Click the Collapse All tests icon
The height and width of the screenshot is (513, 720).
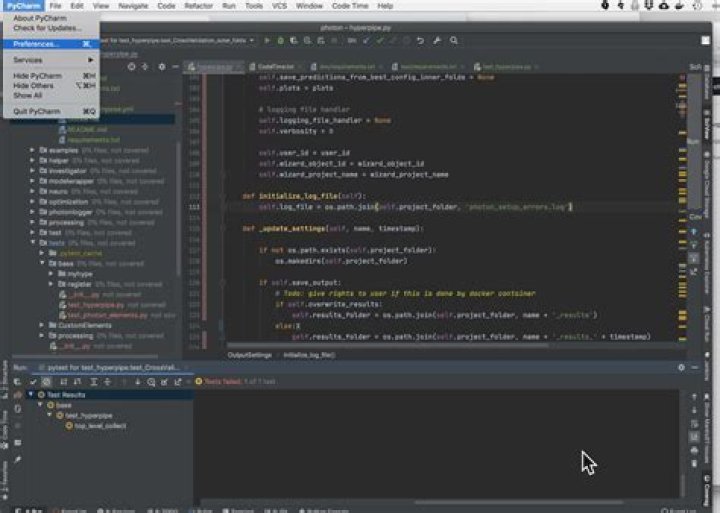point(107,382)
